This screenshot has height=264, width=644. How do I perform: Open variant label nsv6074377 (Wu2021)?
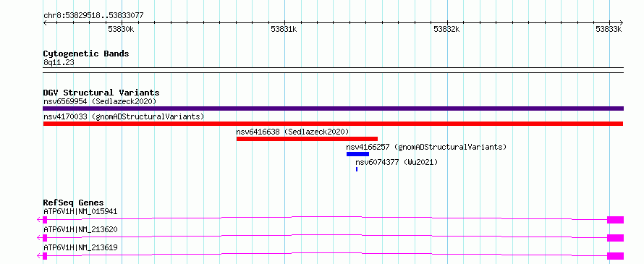(x=397, y=162)
